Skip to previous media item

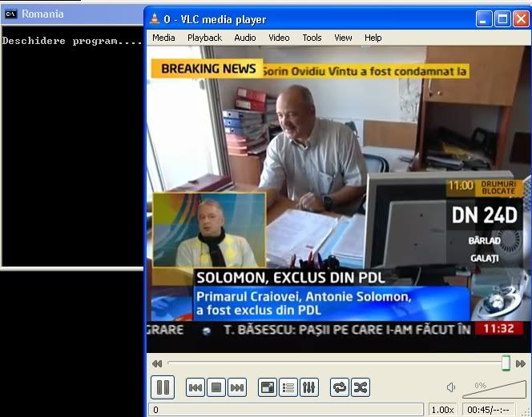pyautogui.click(x=195, y=388)
